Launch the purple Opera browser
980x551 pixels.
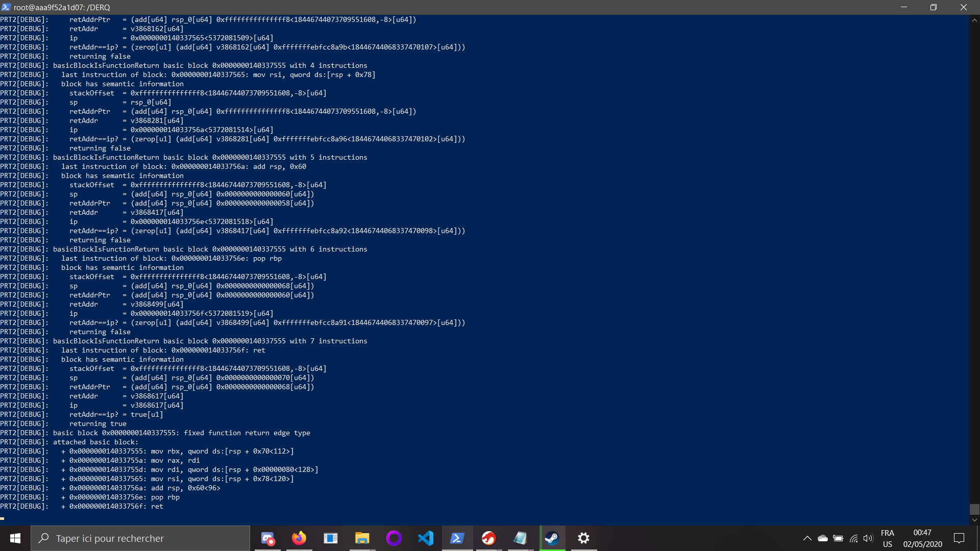[x=394, y=538]
